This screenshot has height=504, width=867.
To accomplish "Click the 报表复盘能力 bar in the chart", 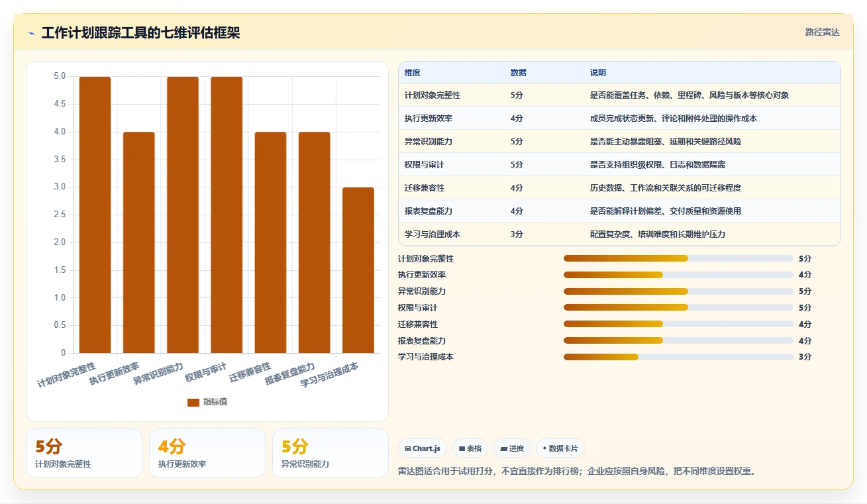I will (x=314, y=242).
